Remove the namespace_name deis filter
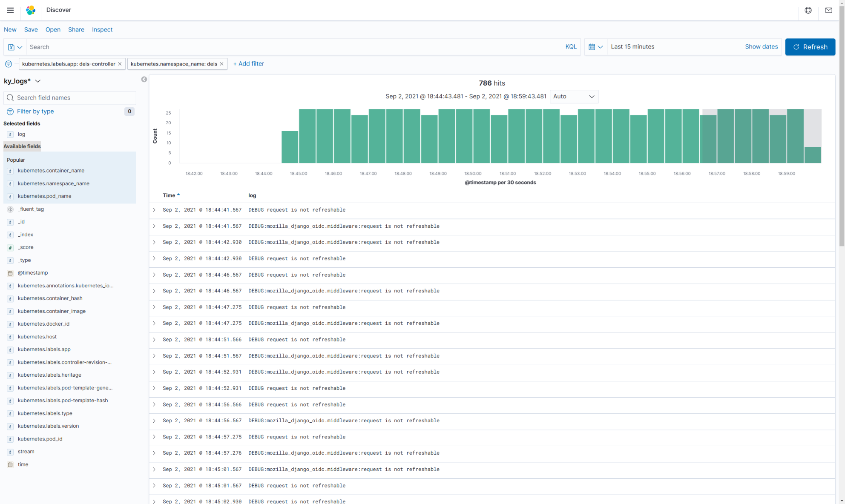Image resolution: width=845 pixels, height=504 pixels. (221, 64)
